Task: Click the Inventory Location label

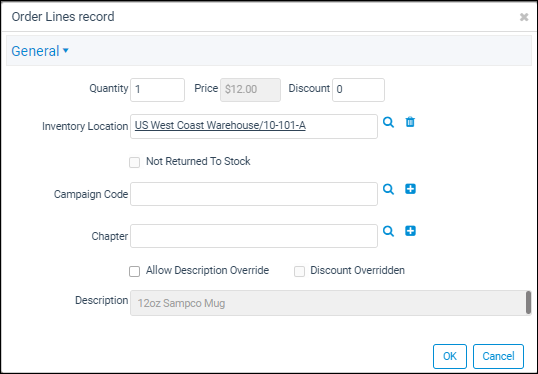Action: (85, 126)
